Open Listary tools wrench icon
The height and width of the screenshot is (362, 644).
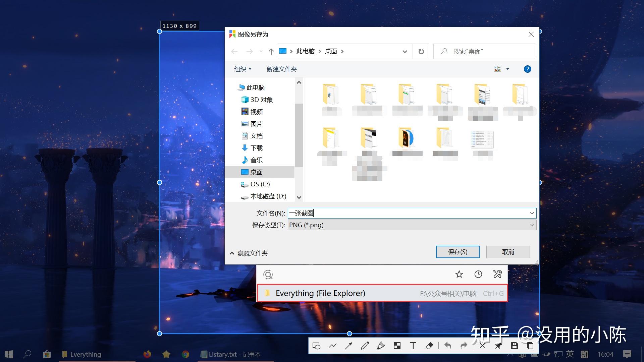(497, 274)
